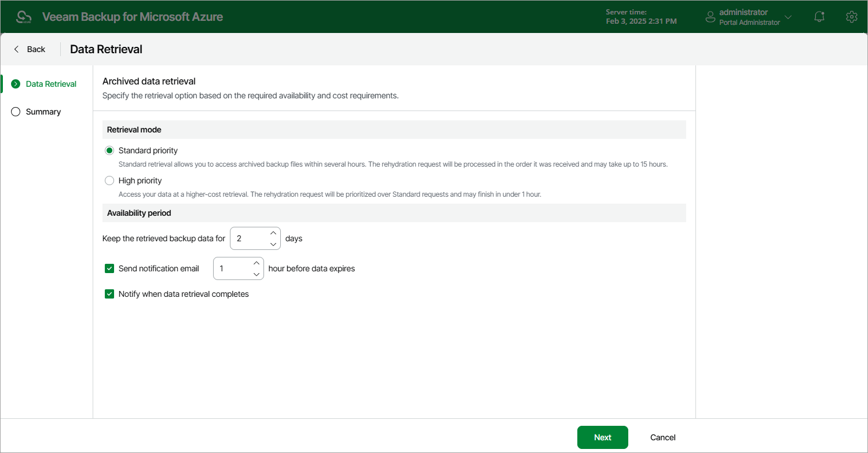Viewport: 868px width, 453px height.
Task: Increase the notification hour with up arrow
Action: [257, 263]
